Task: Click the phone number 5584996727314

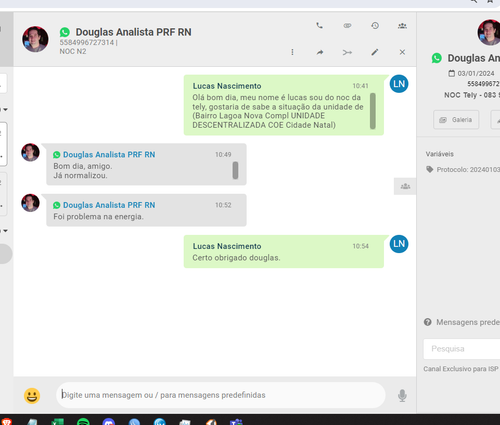Action: [87, 42]
